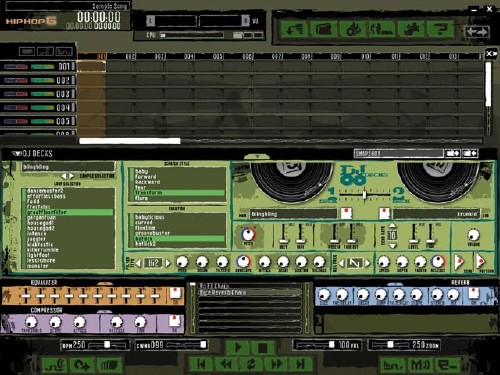Click next filter type arrow beside lii2
Screen dimensions: 500x375
168,263
